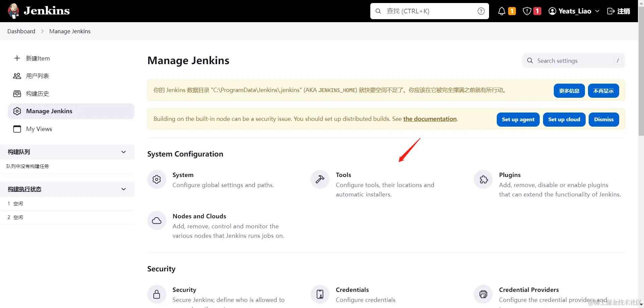644x308 pixels.
Task: Click the search help question mark icon
Action: [x=481, y=11]
